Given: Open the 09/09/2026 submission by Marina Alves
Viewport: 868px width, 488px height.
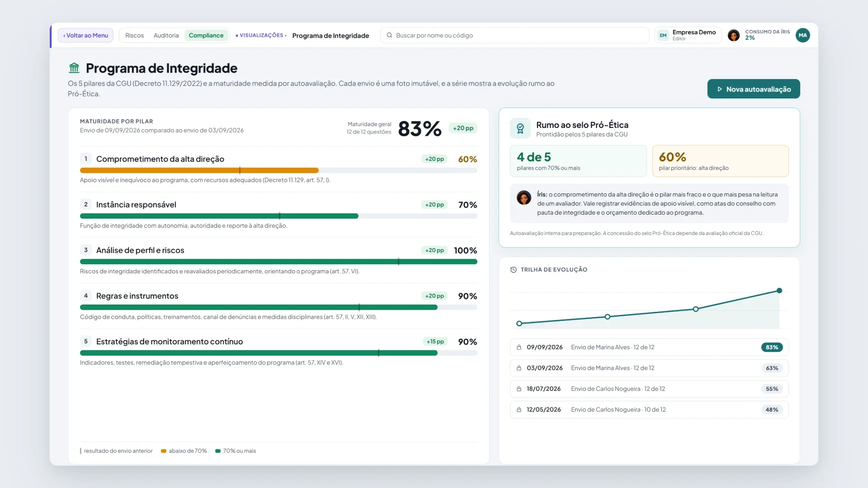Looking at the screenshot, I should [649, 347].
